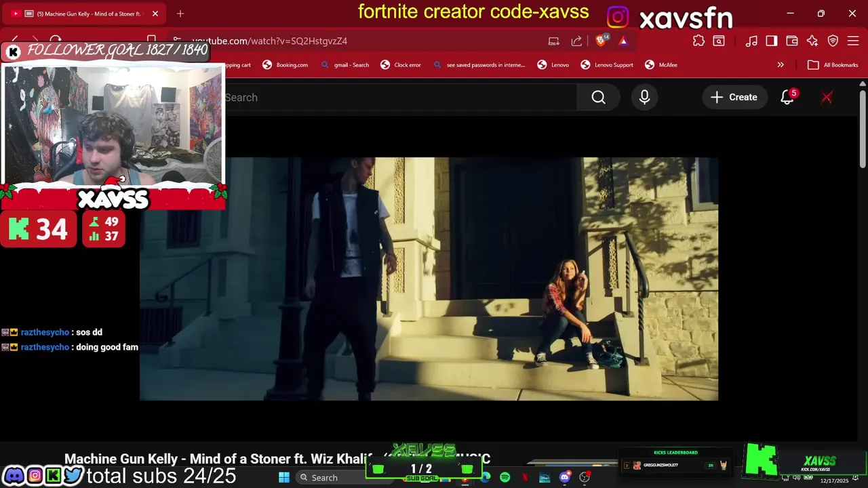This screenshot has height=488, width=868.
Task: Open the music note playlist icon
Action: point(751,41)
